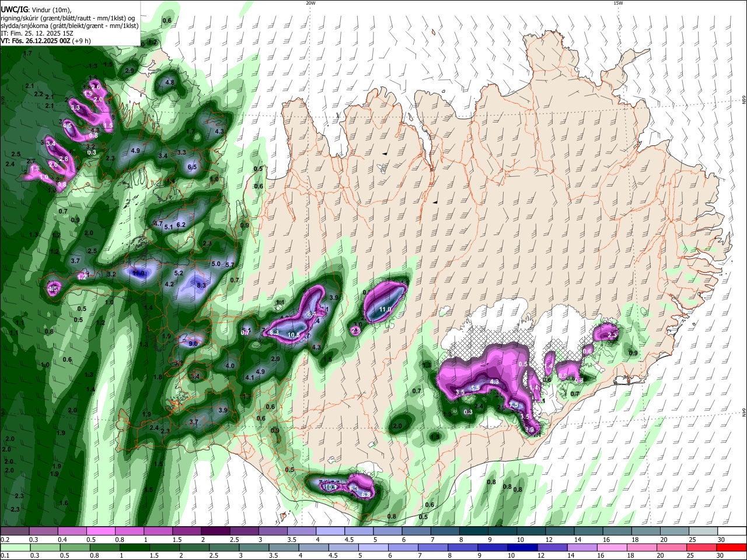Click the 30 label under the upper snow scale
Image resolution: width=747 pixels, height=560 pixels.
click(721, 540)
